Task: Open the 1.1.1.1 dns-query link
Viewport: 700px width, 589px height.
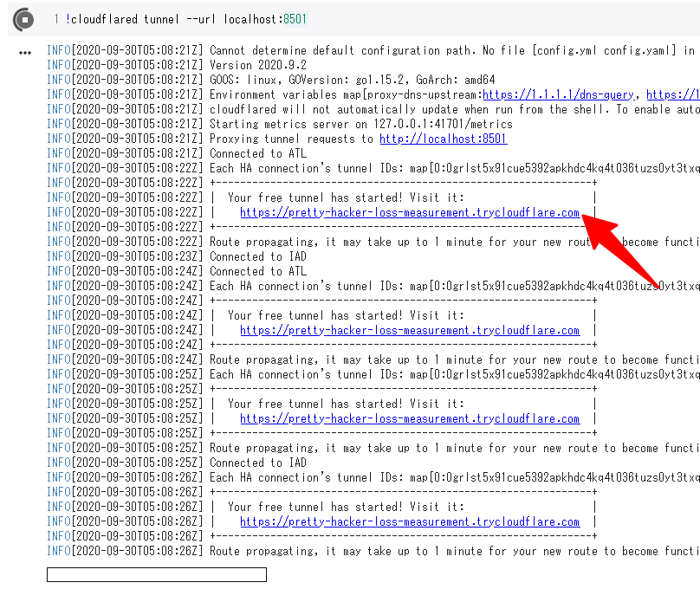Action: pos(558,94)
